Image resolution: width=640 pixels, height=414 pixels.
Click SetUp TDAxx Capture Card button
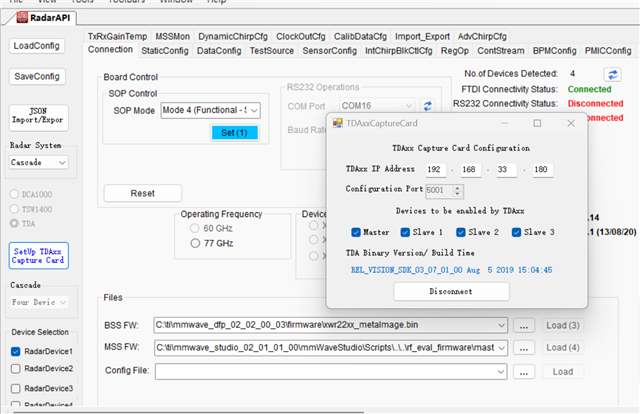coord(38,256)
